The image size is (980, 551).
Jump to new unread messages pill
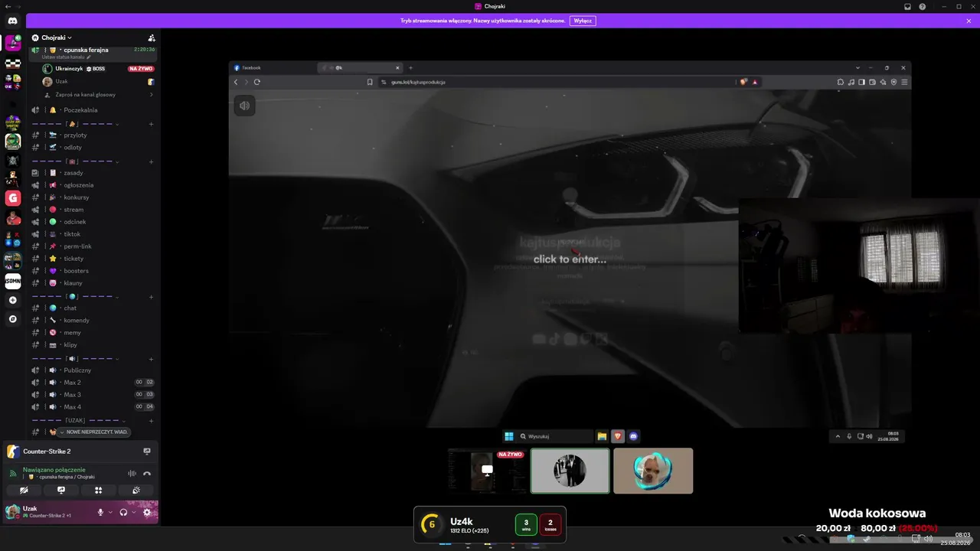(x=93, y=432)
